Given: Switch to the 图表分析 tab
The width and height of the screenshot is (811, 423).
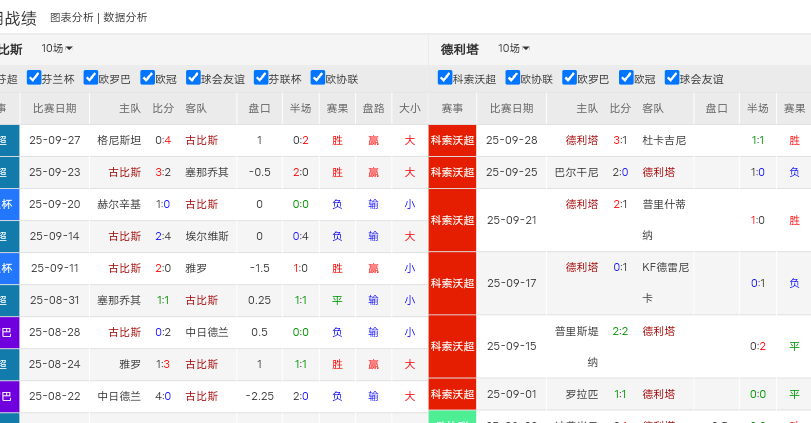Looking at the screenshot, I should point(71,17).
